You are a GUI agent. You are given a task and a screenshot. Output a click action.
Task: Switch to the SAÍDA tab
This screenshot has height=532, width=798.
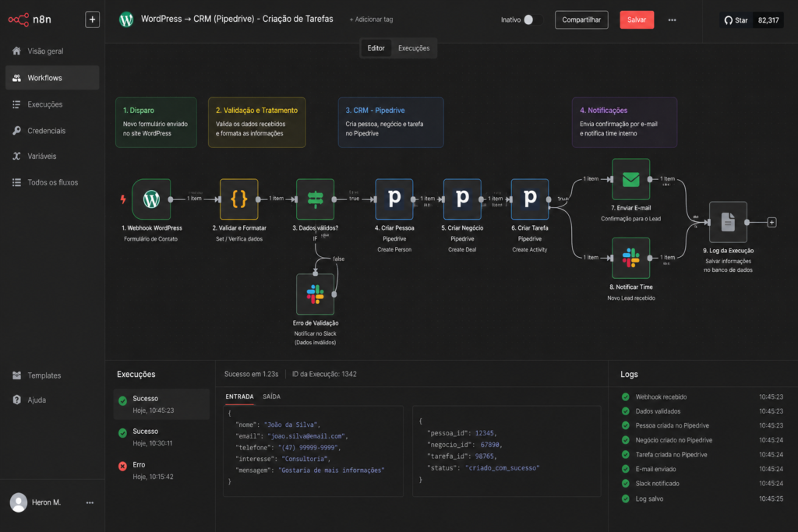pos(271,396)
